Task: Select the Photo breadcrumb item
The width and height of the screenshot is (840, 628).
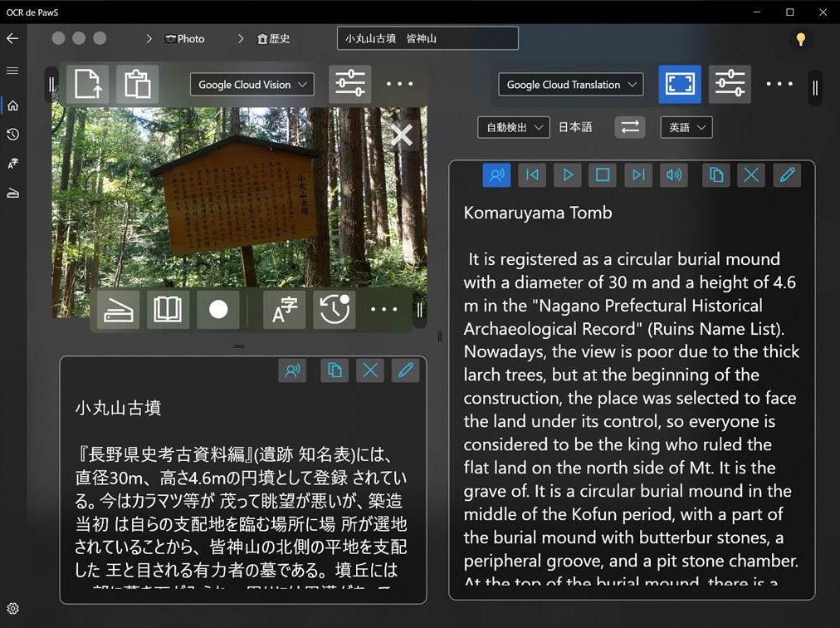Action: point(185,39)
